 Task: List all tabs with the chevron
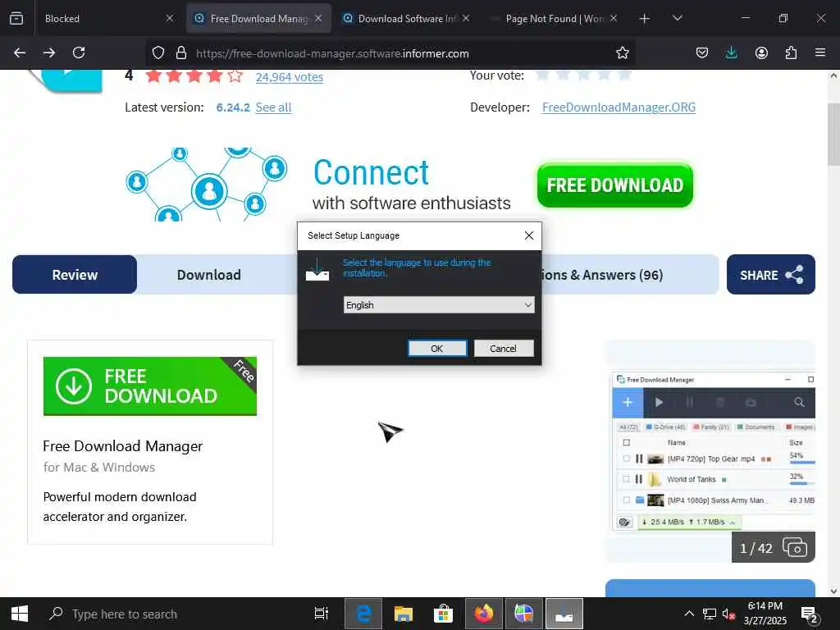click(677, 18)
